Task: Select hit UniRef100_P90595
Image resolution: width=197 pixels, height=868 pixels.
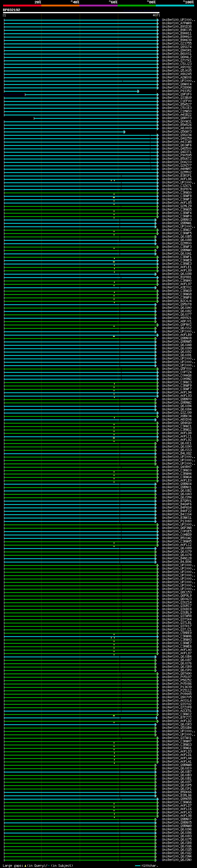Action: tap(177, 155)
